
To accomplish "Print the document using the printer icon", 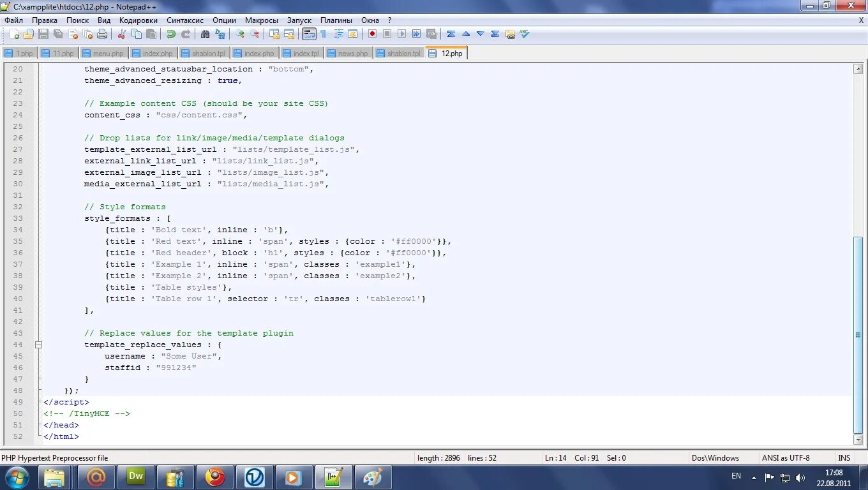I will tap(102, 34).
